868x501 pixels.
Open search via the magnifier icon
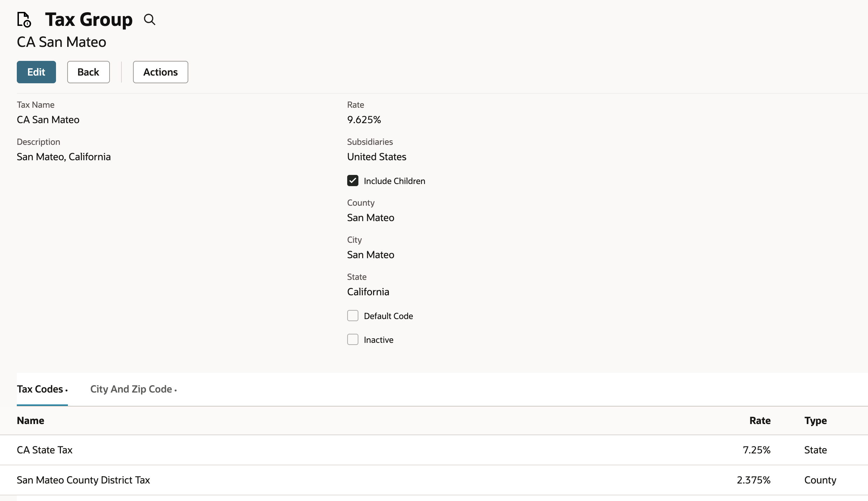(149, 20)
